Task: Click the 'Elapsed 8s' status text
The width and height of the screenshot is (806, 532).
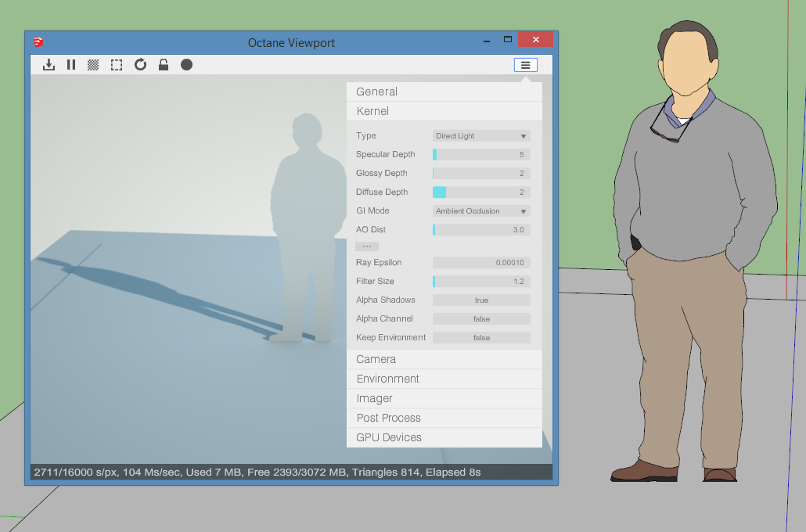Action: tap(453, 472)
